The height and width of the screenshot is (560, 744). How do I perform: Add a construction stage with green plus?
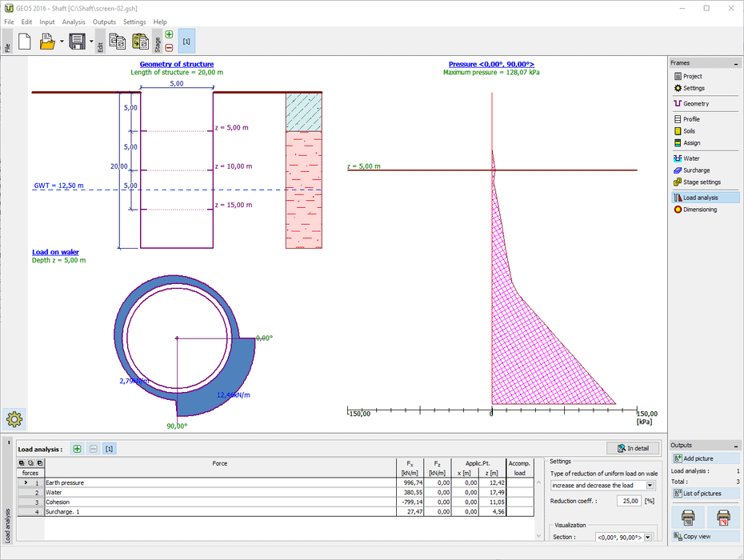point(169,34)
